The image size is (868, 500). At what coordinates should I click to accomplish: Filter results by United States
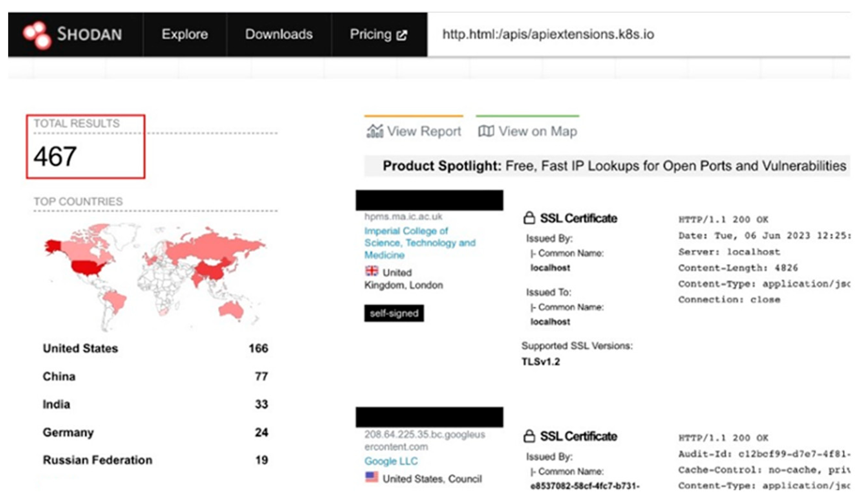80,348
